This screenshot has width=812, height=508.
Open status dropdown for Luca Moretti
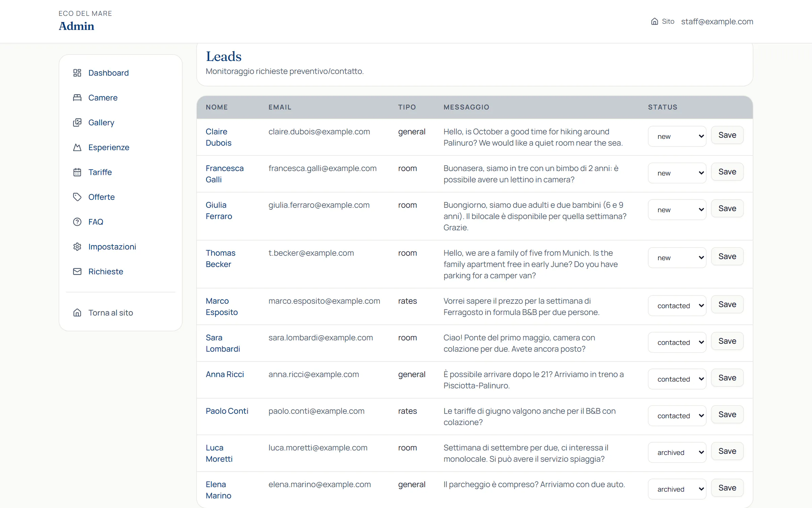(x=677, y=452)
